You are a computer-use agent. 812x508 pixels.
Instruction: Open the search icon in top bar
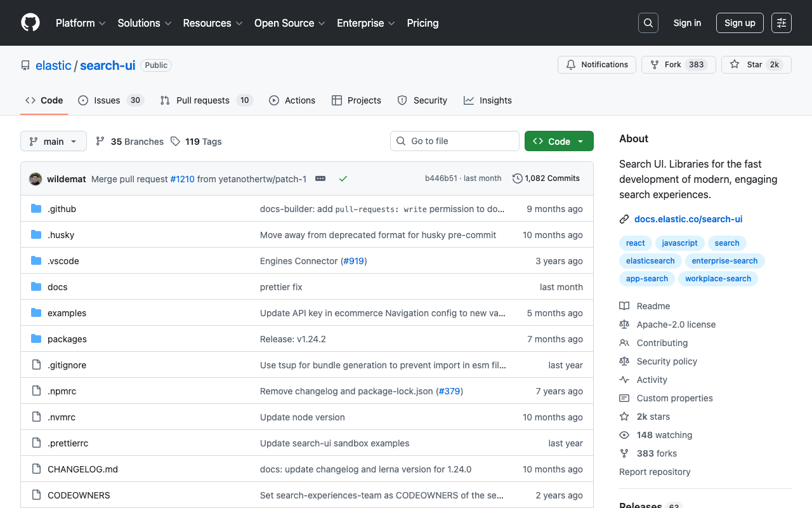[x=648, y=22]
